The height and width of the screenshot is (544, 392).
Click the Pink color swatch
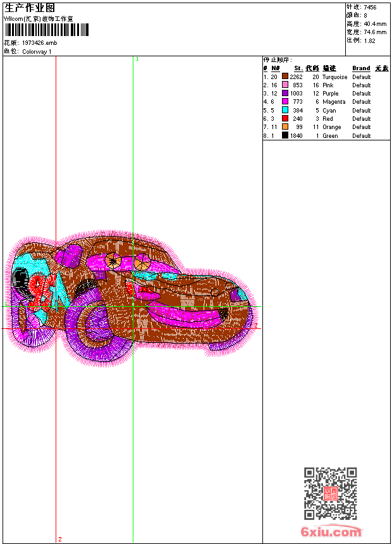tap(285, 85)
